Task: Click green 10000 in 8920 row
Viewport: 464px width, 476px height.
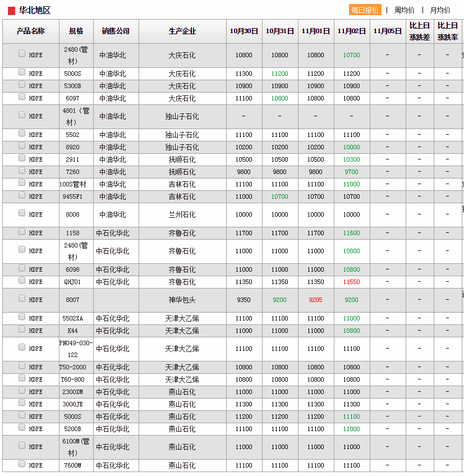Action: tap(351, 147)
